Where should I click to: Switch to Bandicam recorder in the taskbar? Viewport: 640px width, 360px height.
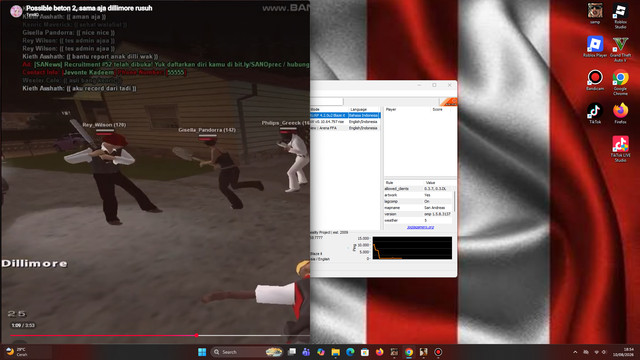point(438,352)
